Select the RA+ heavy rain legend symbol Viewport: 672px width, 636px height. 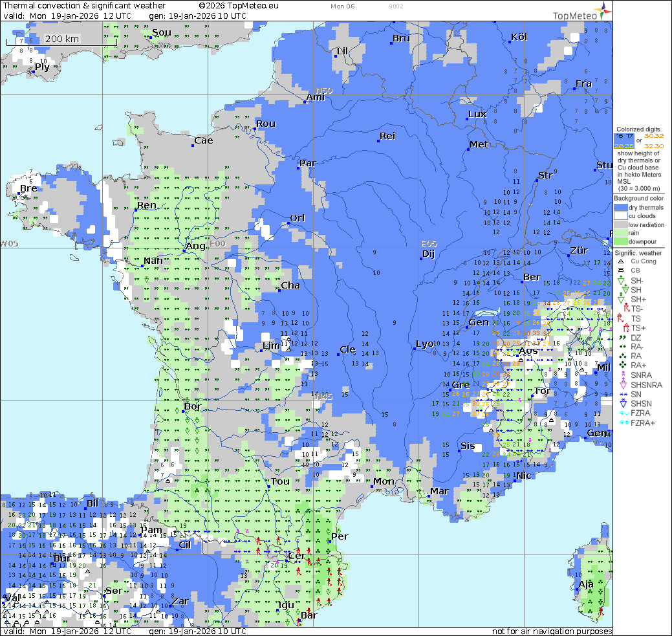[620, 366]
